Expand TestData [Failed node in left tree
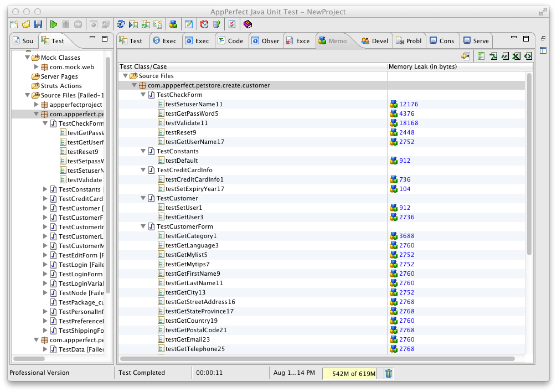Screen dimensions: 557x392 click(45, 349)
